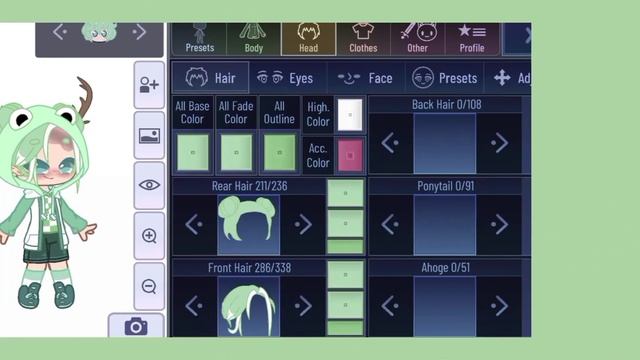Viewport: 640px width, 360px height.
Task: Open Front Hair top color swatch
Action: (345, 275)
